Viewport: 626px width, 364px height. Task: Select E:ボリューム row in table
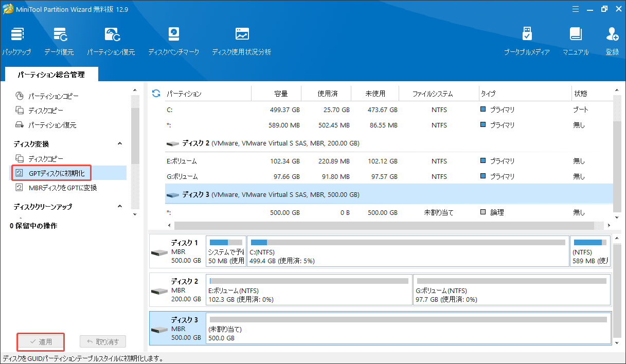coord(389,161)
